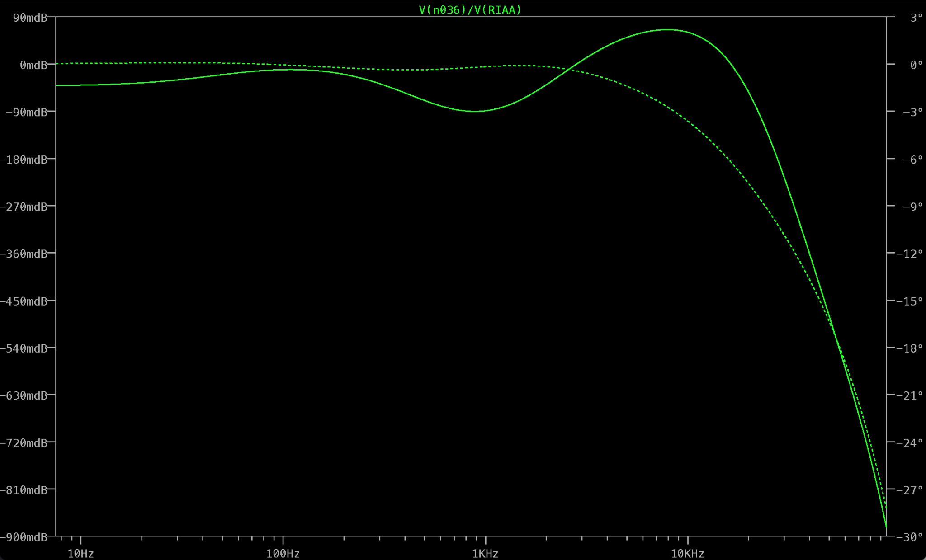
Task: Click the 10KHz frequency axis label
Action: (x=687, y=554)
